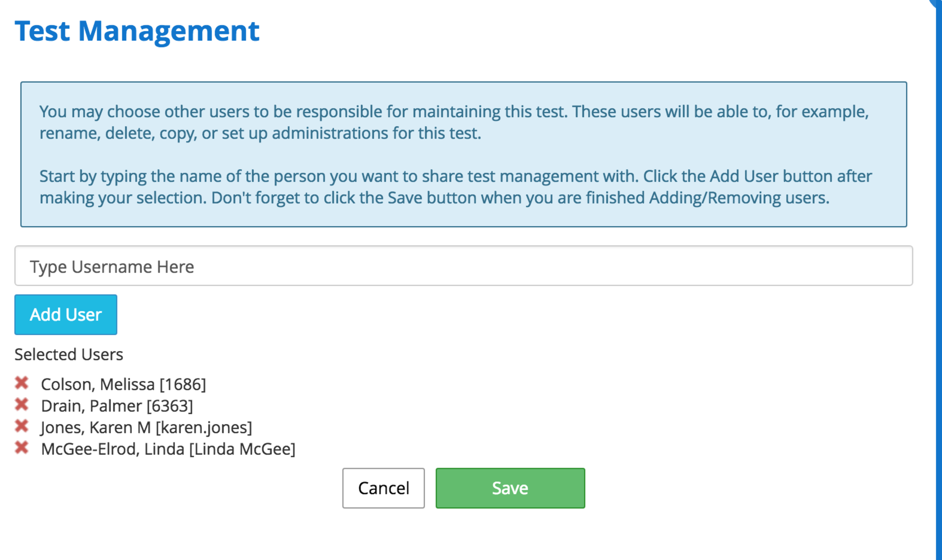Viewport: 942px width, 560px height.
Task: Click the Test Management heading
Action: point(137,31)
